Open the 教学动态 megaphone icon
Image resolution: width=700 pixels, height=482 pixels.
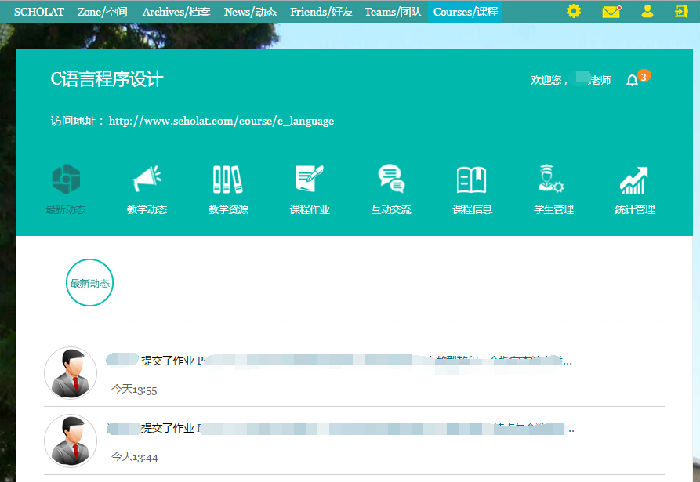pyautogui.click(x=147, y=181)
